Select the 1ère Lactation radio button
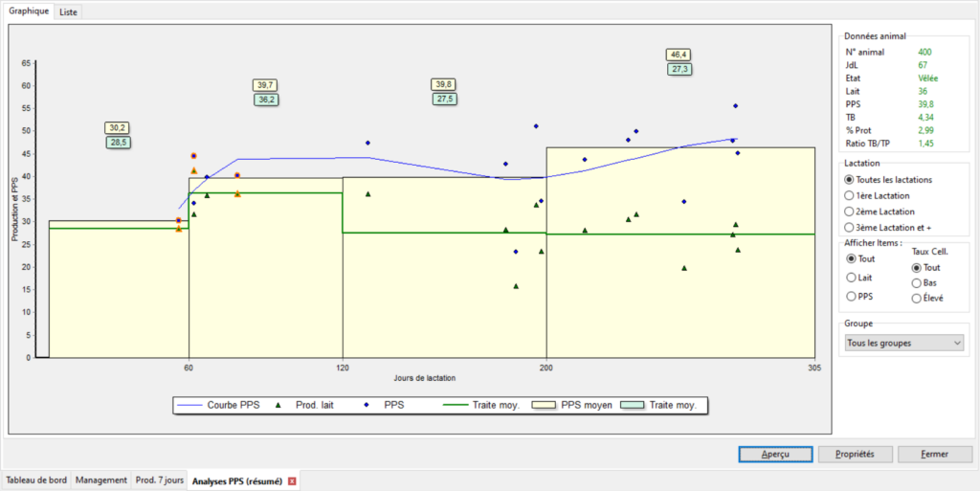The image size is (980, 491). [850, 195]
